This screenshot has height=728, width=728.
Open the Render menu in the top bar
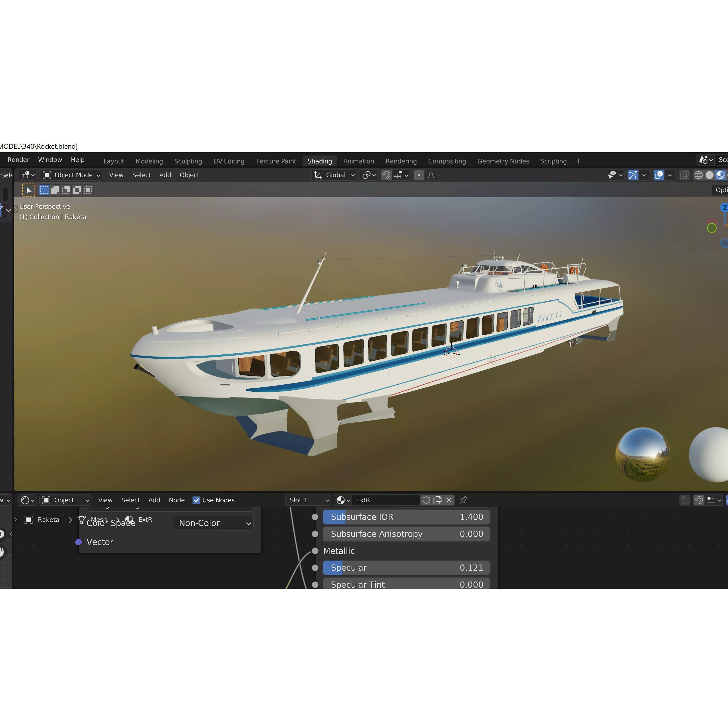tap(18, 160)
